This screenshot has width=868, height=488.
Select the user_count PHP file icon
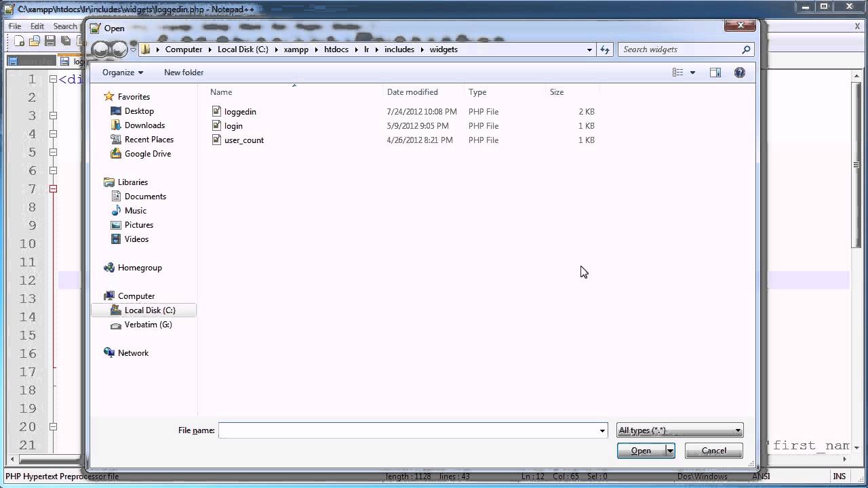coord(216,140)
